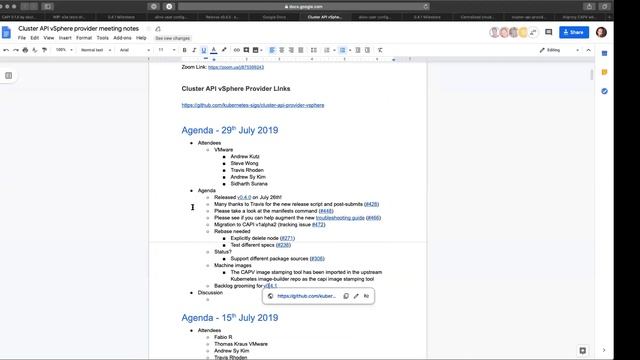Open the Tools menu

(102, 38)
